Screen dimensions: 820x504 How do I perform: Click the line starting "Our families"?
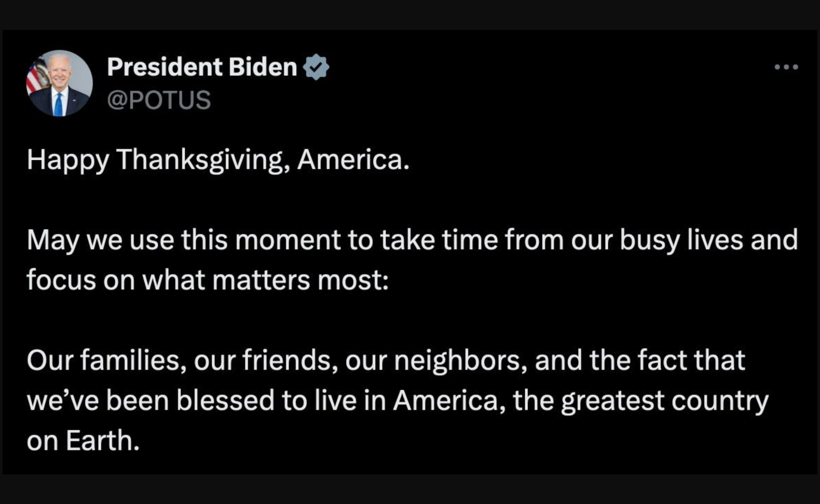386,360
